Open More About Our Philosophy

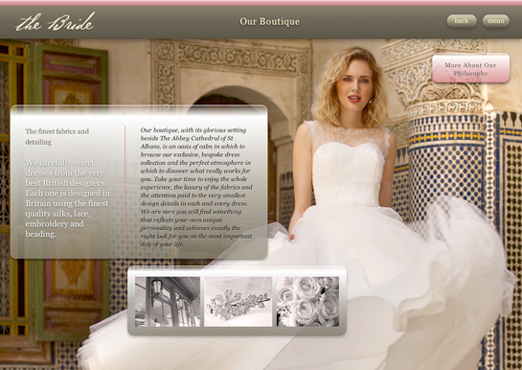tap(471, 69)
